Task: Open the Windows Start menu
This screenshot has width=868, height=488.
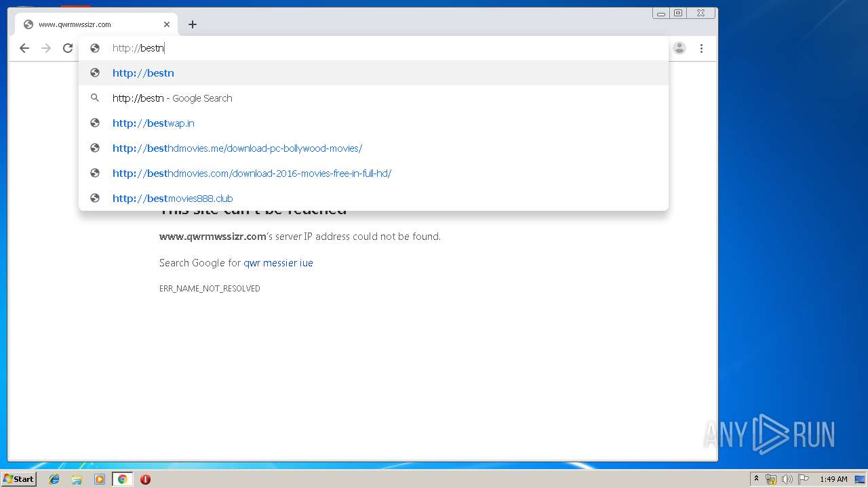Action: tap(18, 479)
